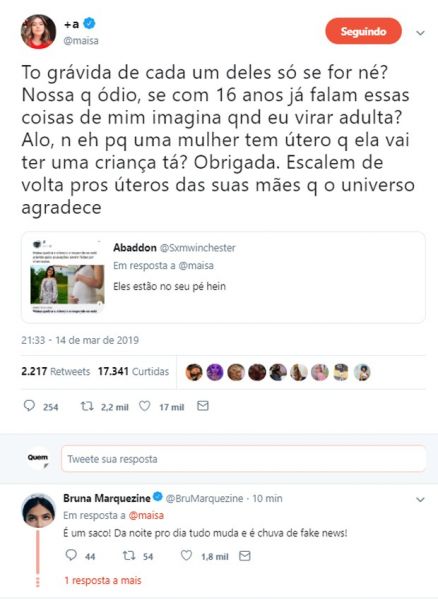The width and height of the screenshot is (438, 600).
Task: Send main tweet via direct message envelope
Action: tap(203, 406)
